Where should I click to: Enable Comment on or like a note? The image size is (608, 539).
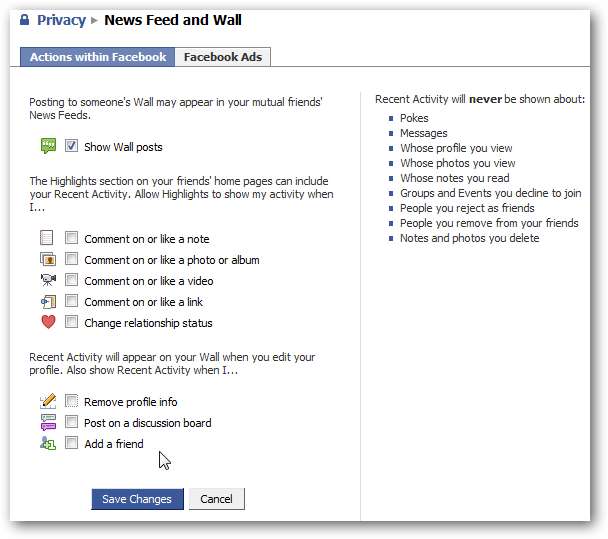72,238
